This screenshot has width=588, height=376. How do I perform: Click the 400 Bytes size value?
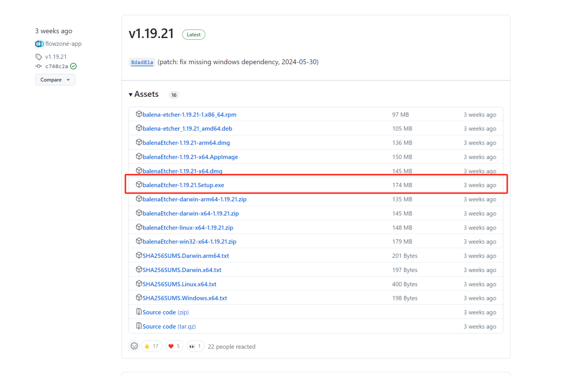[x=405, y=284]
